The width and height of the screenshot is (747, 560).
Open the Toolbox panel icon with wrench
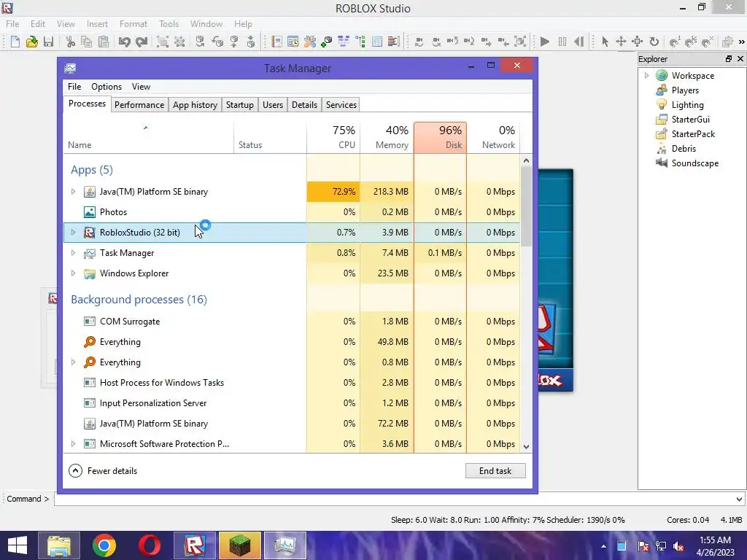310,42
